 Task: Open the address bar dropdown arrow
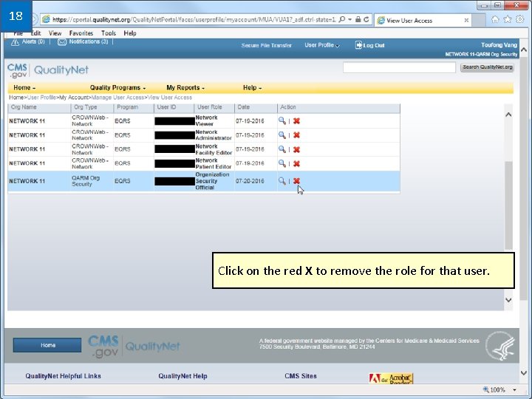click(x=349, y=20)
